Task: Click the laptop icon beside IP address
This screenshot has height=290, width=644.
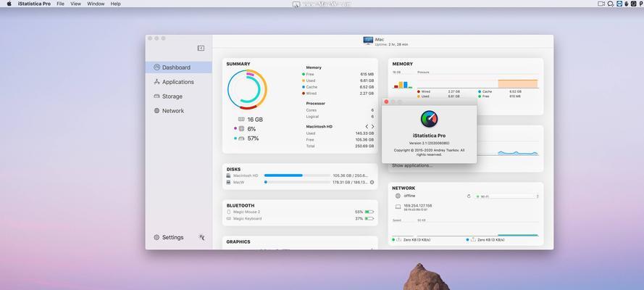Action: (398, 207)
